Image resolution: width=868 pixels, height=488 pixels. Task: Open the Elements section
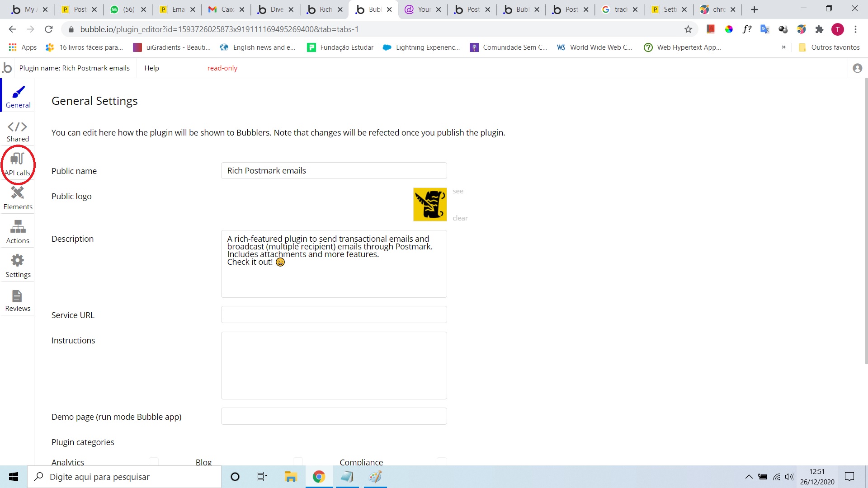[18, 198]
